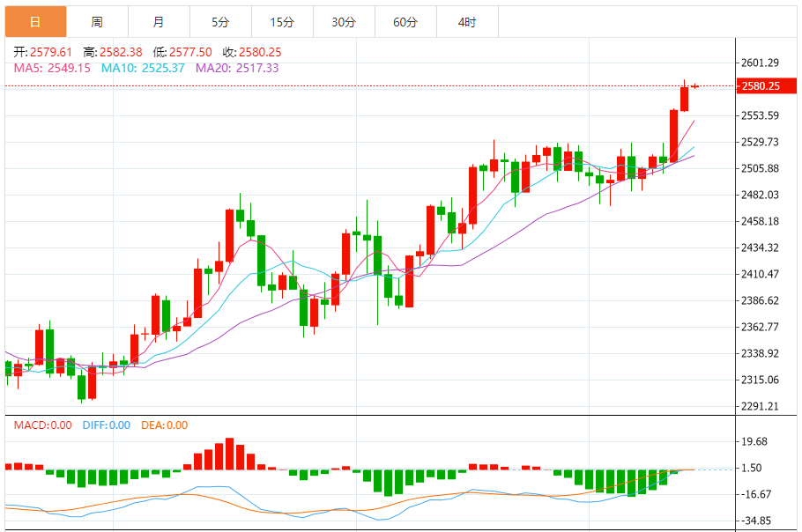This screenshot has width=802, height=532.
Task: Open the 15分 timeframe tab
Action: tap(282, 22)
